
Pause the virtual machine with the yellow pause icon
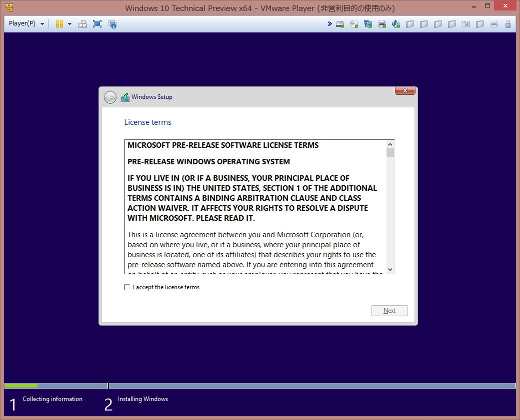[59, 24]
